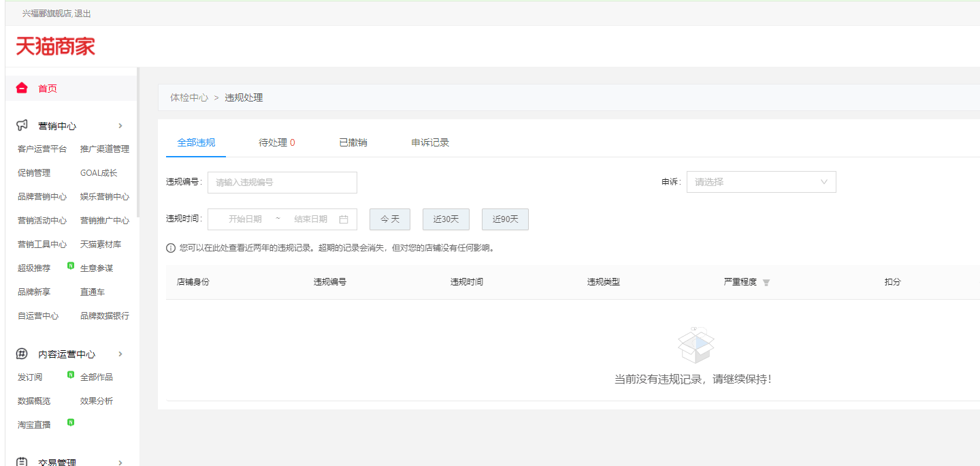Click the 兴福郦旗舰店 store name
This screenshot has height=466, width=980.
tap(47, 14)
